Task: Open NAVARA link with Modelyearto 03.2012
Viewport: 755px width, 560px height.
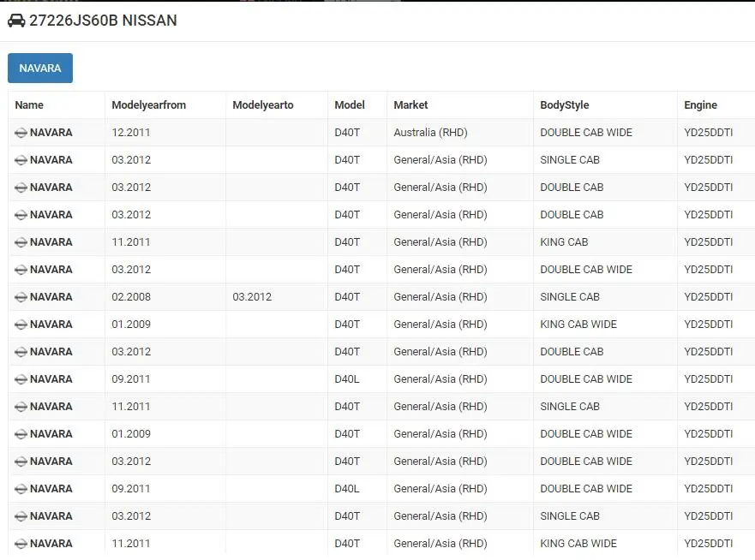Action: (x=51, y=297)
